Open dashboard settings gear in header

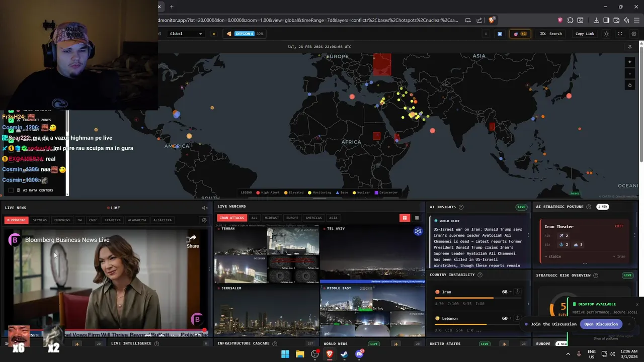[x=633, y=34]
